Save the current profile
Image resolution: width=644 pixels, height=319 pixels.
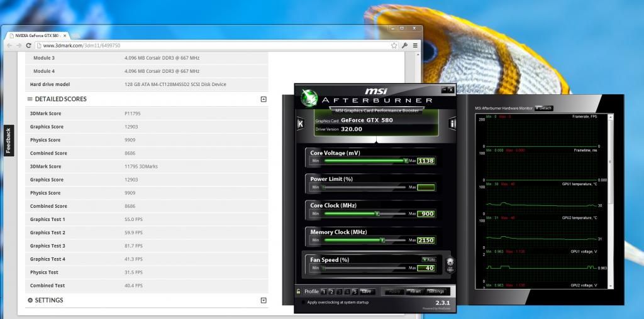click(367, 291)
